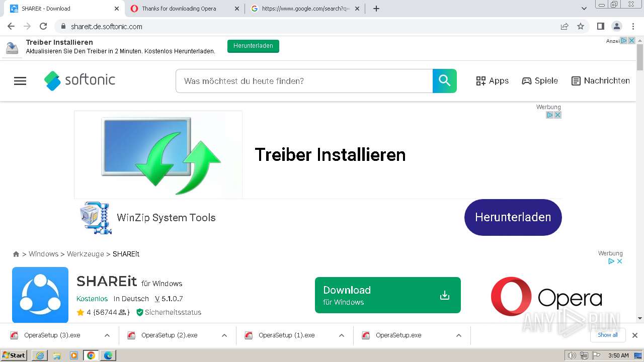This screenshot has height=362, width=644.
Task: Click the padlock site info icon
Action: [63, 26]
